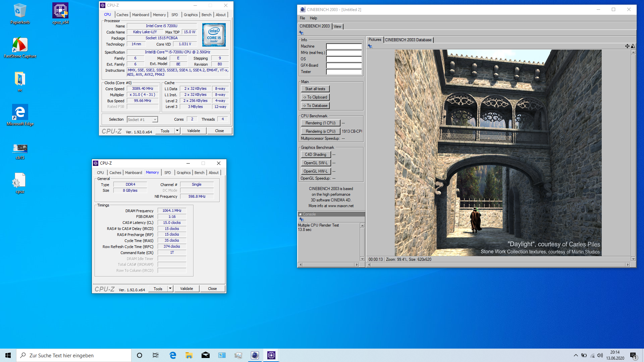This screenshot has width=644, height=362.
Task: Click the Start all tests button
Action: [315, 89]
